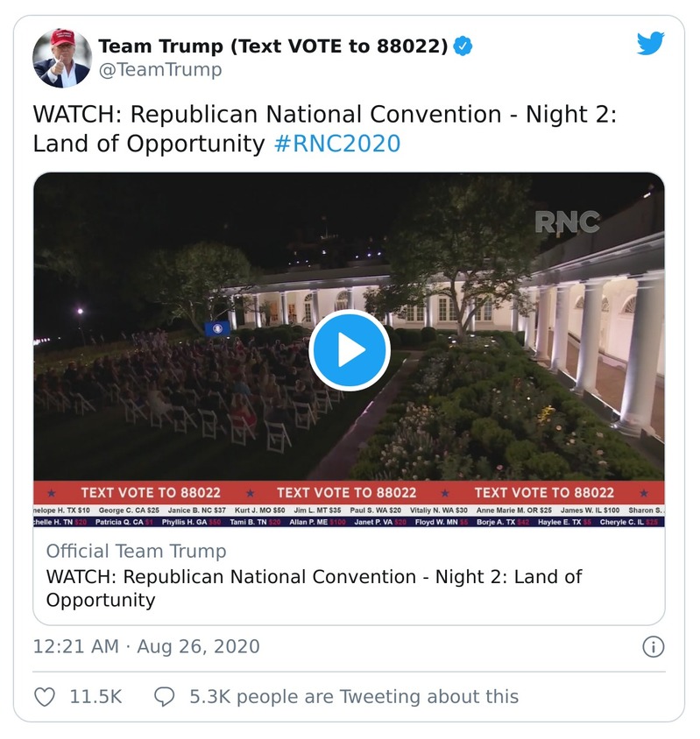Click the Twitter bird logo

coord(650,44)
